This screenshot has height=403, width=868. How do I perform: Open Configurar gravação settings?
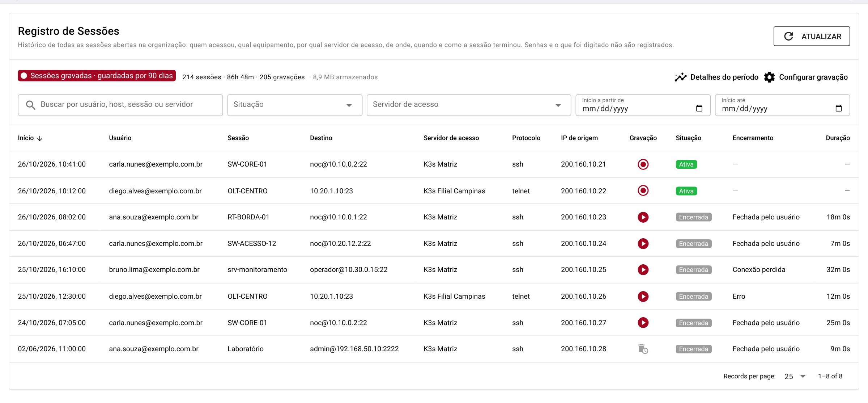click(x=806, y=77)
